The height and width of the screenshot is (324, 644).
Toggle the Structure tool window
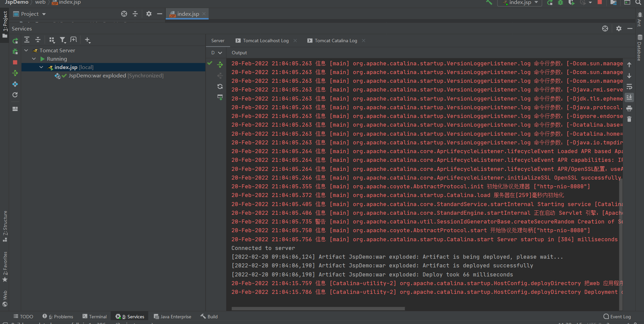click(x=5, y=226)
